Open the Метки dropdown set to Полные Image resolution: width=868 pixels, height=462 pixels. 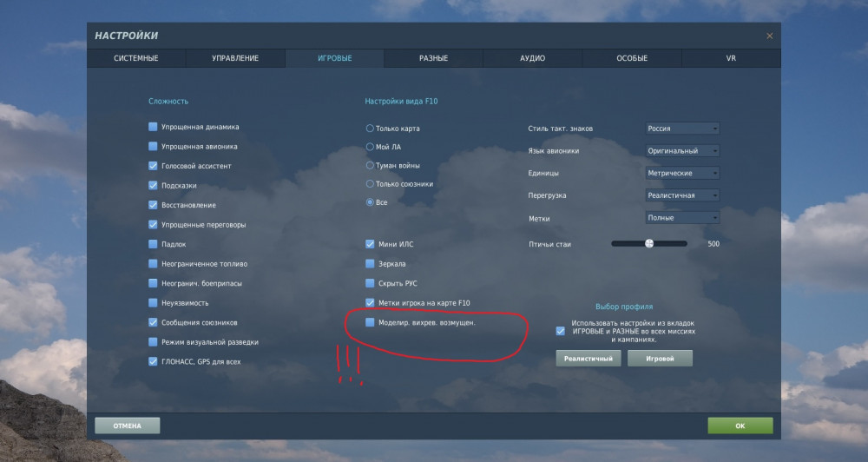682,218
